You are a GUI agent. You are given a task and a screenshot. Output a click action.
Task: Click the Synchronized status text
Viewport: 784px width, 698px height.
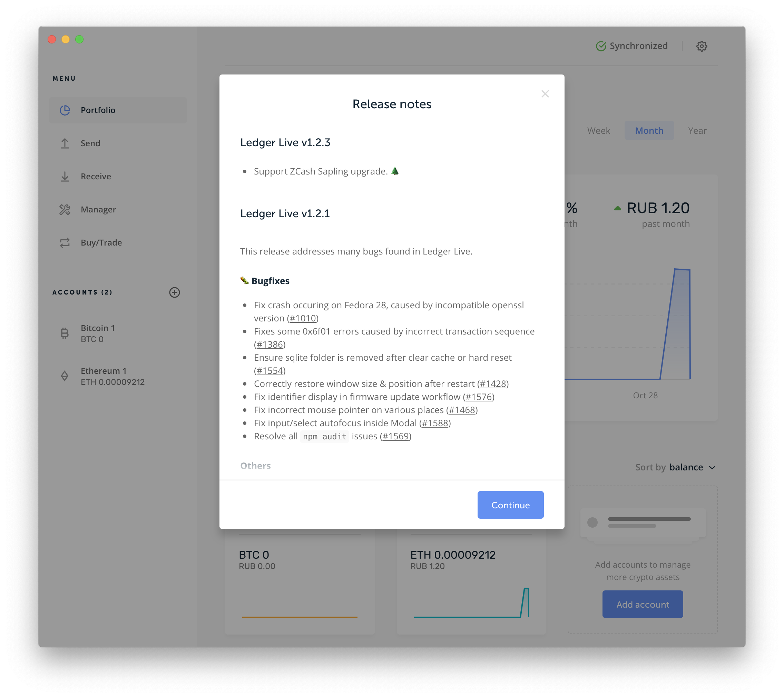(x=639, y=46)
